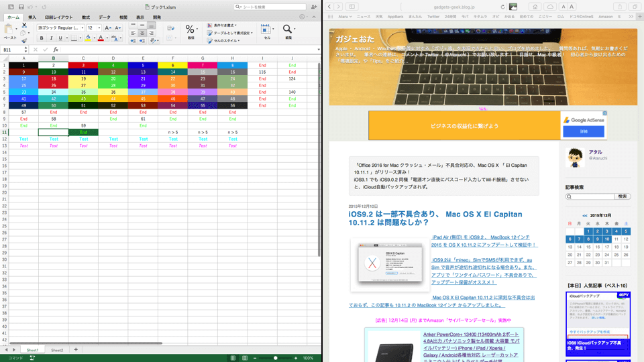Open the font size 12 dropdown
The width and height of the screenshot is (644, 362).
99,28
